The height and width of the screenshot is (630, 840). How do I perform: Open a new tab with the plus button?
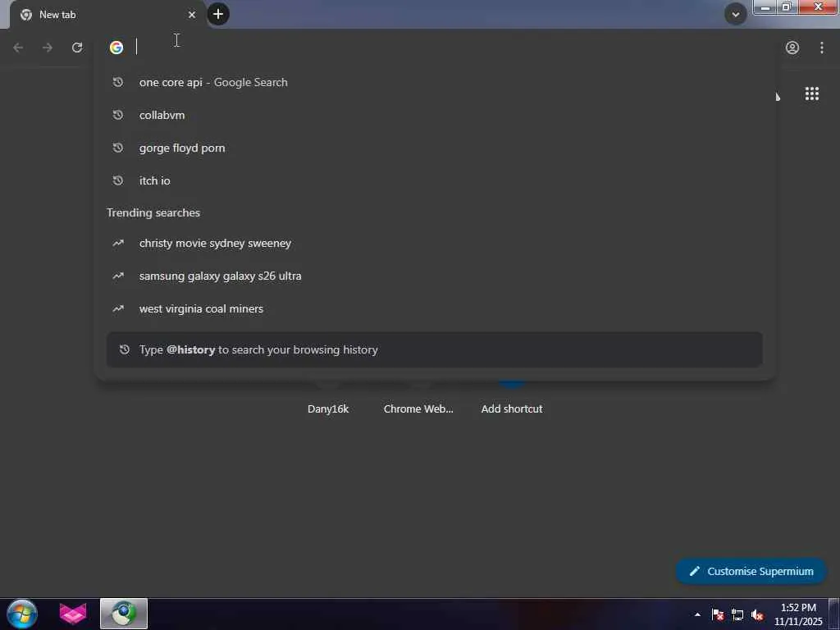(218, 15)
